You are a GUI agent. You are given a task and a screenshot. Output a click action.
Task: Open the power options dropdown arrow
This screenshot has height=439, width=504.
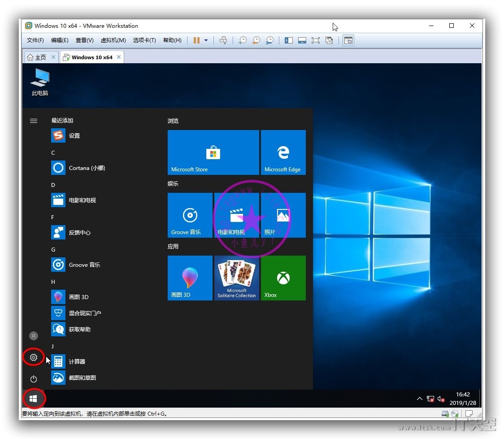point(206,40)
